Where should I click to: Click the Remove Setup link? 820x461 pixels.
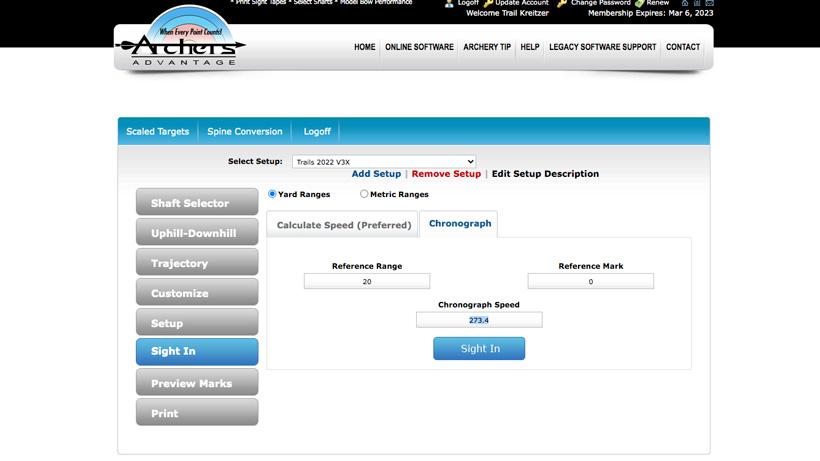446,174
